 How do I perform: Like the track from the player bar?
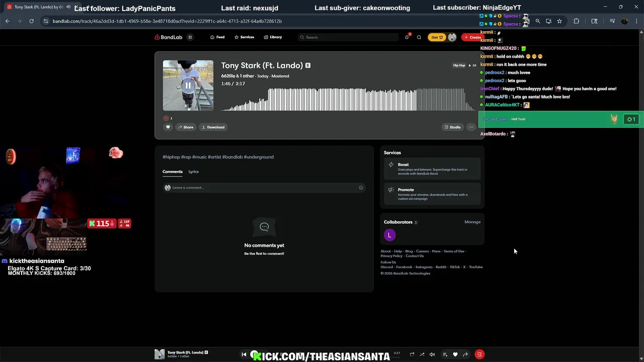click(455, 354)
